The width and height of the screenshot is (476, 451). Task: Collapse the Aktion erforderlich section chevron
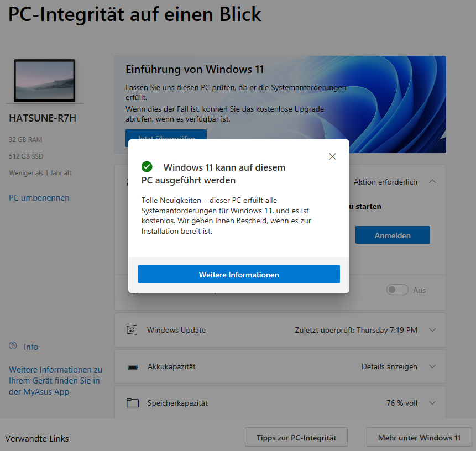tap(432, 181)
